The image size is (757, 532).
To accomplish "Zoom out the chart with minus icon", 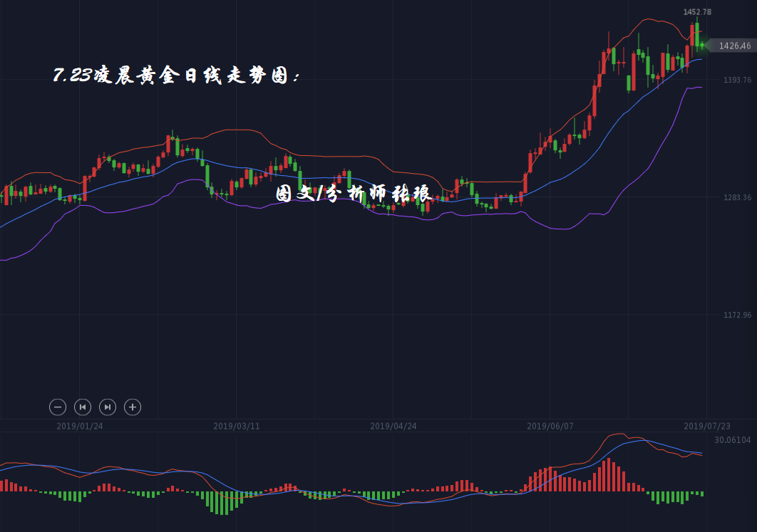I will point(58,407).
